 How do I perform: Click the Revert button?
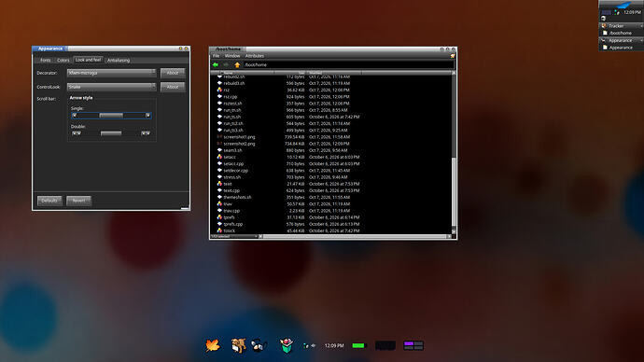point(78,201)
